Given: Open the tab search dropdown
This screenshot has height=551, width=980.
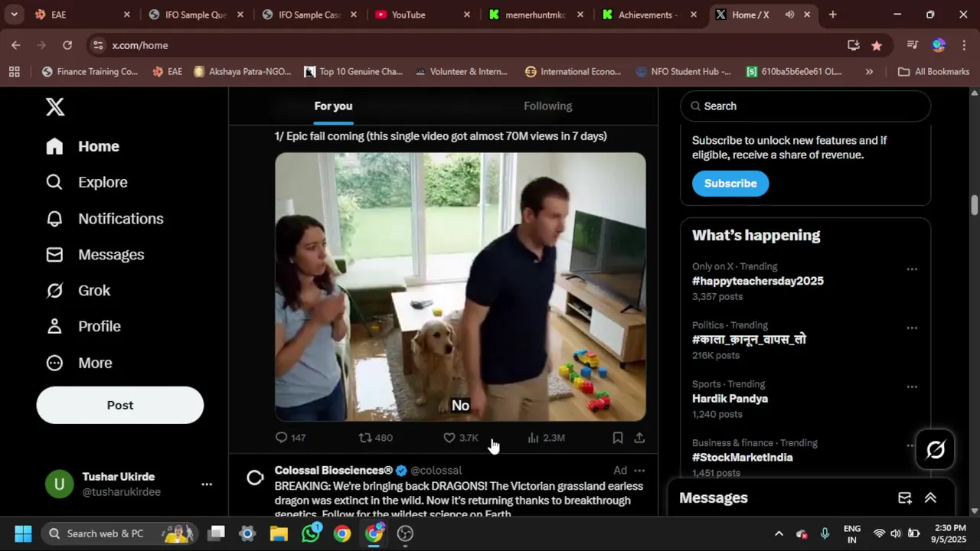Looking at the screenshot, I should [14, 15].
